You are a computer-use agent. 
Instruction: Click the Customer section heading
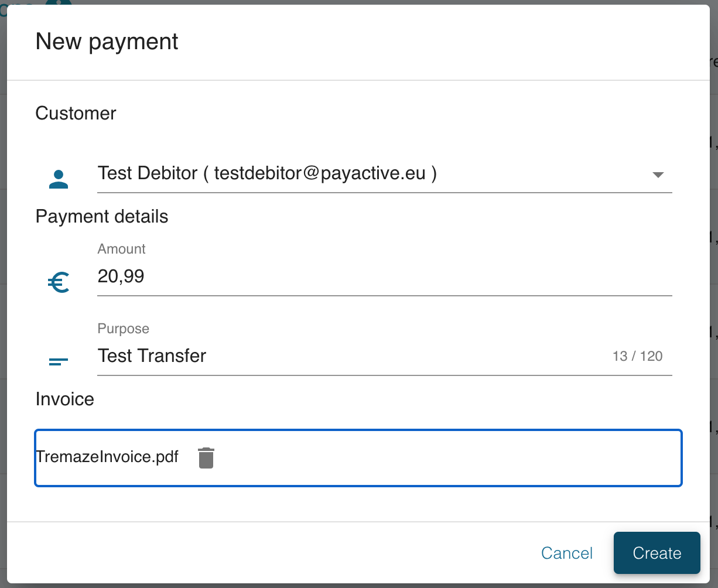[x=76, y=113]
